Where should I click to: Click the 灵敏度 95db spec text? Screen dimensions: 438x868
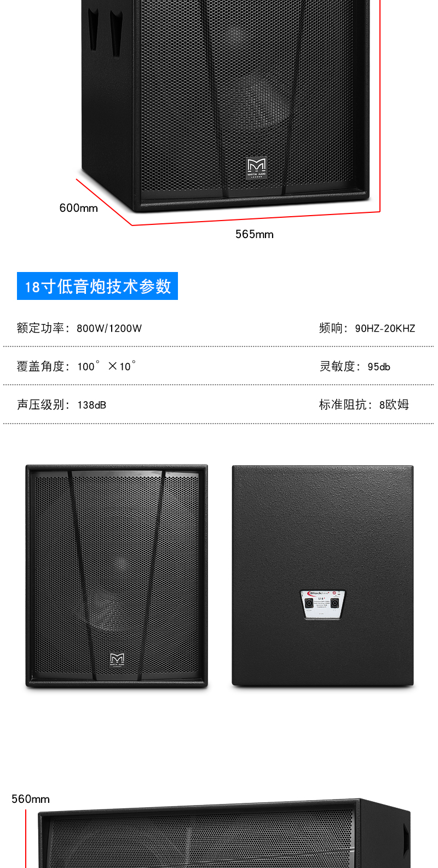tap(355, 367)
